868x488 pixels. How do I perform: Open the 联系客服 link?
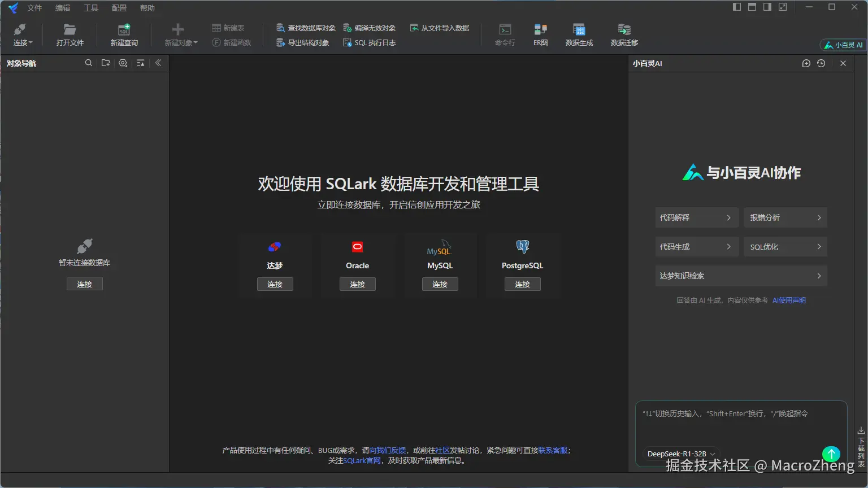click(553, 450)
